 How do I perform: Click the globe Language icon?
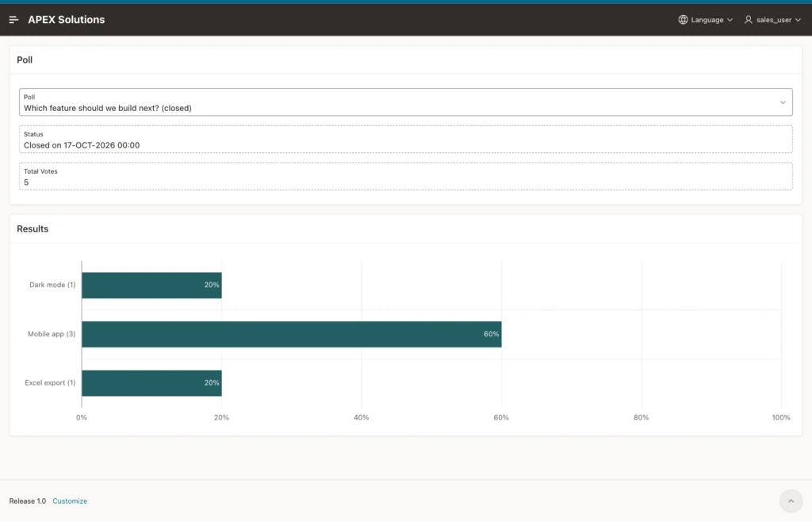click(x=683, y=20)
